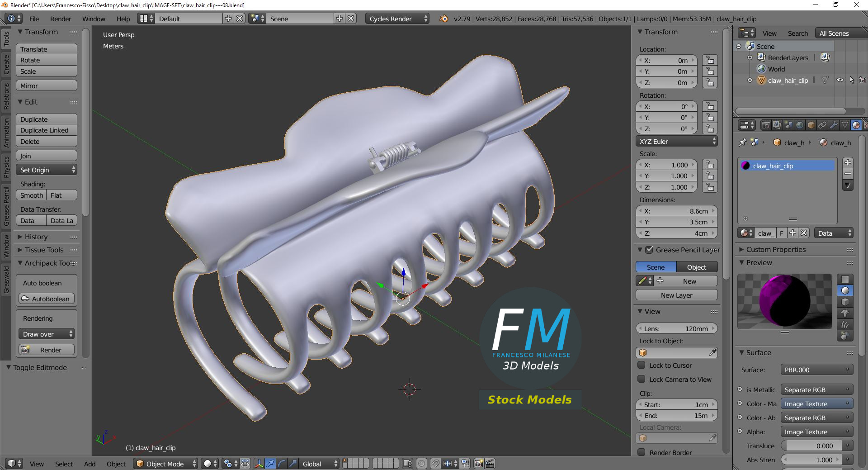Image resolution: width=868 pixels, height=470 pixels.
Task: Open the Object Mode dropdown
Action: point(165,464)
